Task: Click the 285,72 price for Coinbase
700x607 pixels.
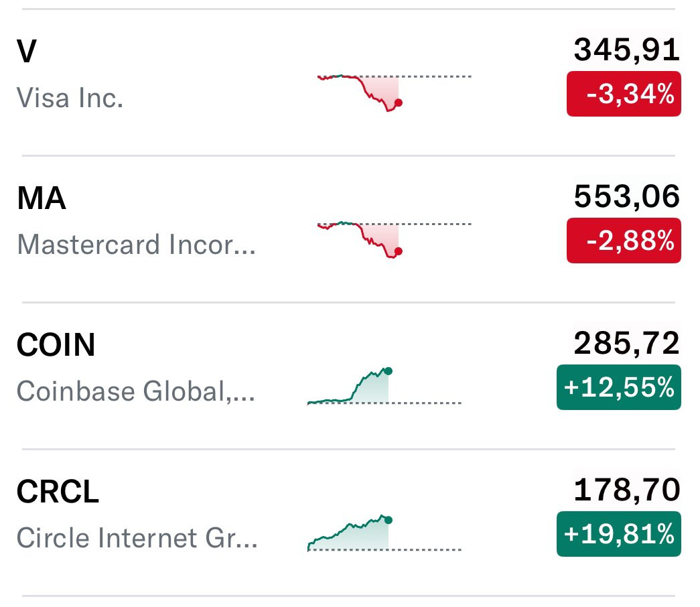Action: pyautogui.click(x=626, y=344)
